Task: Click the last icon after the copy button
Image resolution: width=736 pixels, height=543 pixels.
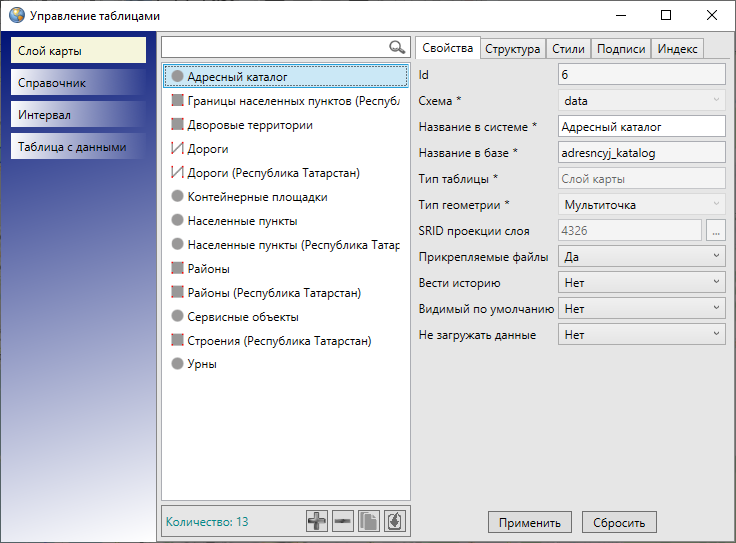Action: coord(395,521)
